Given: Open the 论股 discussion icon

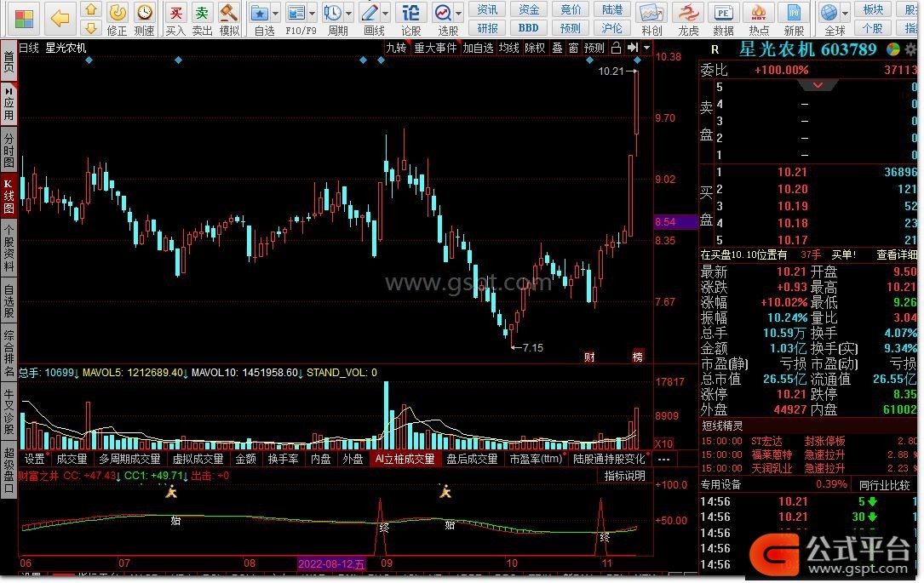Looking at the screenshot, I should 410,19.
